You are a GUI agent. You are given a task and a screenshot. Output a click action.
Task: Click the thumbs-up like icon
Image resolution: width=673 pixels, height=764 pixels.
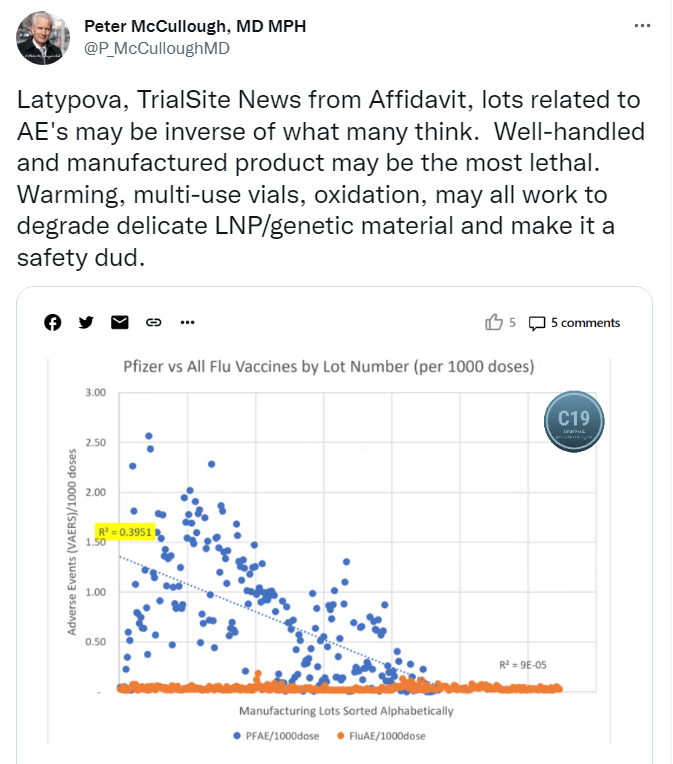pyautogui.click(x=493, y=322)
